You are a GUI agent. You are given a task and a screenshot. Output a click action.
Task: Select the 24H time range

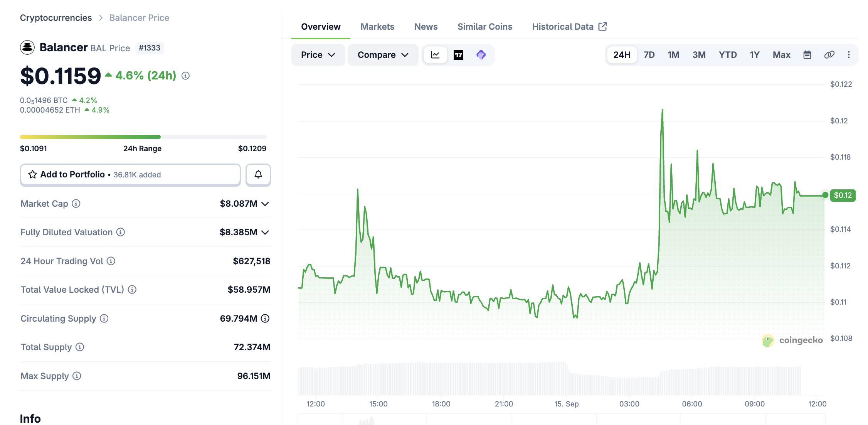coord(622,55)
